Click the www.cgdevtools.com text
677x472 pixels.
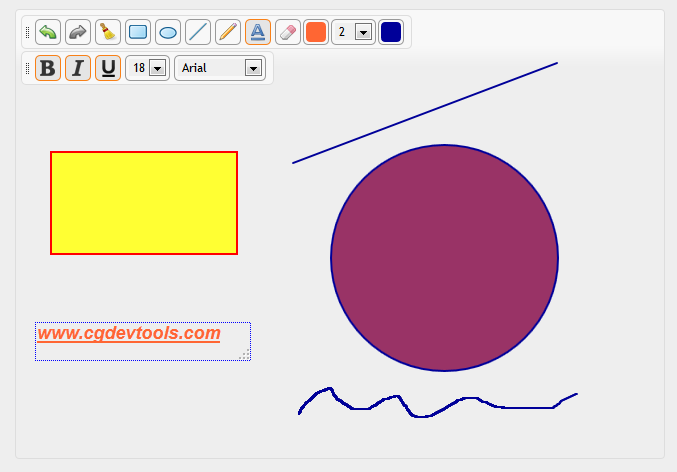(129, 333)
